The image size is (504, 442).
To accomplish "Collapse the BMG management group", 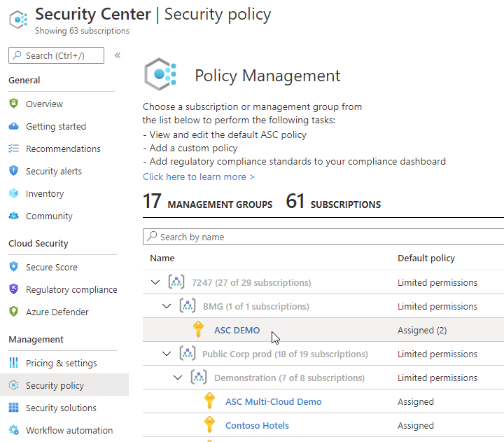I will click(167, 306).
